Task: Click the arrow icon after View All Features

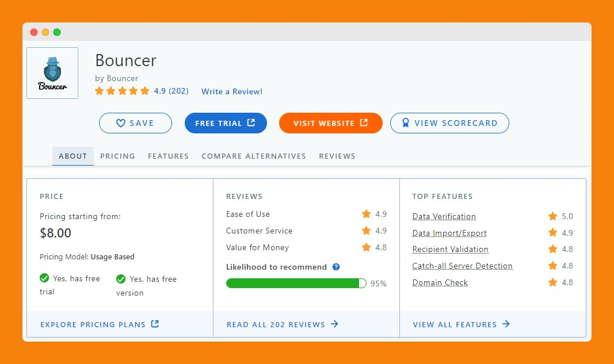Action: [506, 324]
